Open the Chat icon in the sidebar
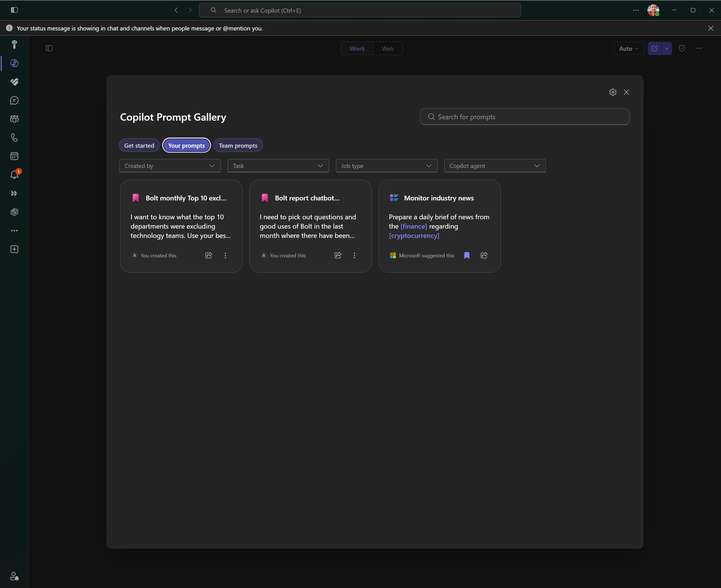Image resolution: width=721 pixels, height=588 pixels. coord(14,101)
